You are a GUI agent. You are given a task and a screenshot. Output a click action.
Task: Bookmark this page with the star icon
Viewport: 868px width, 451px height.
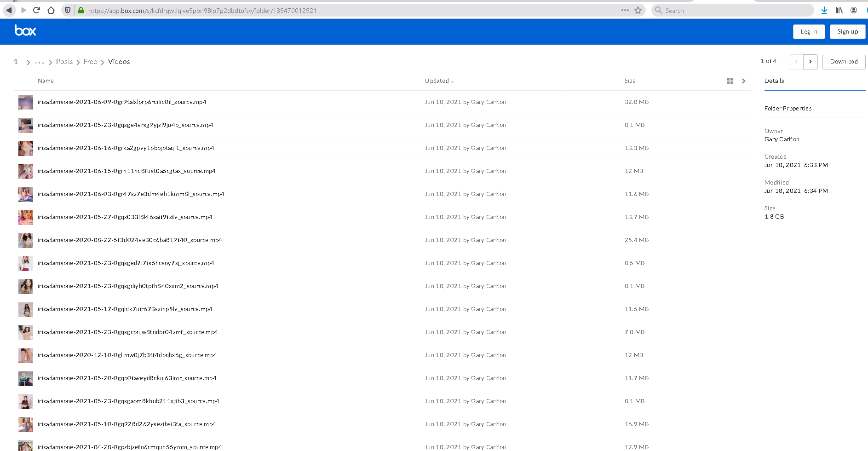638,10
